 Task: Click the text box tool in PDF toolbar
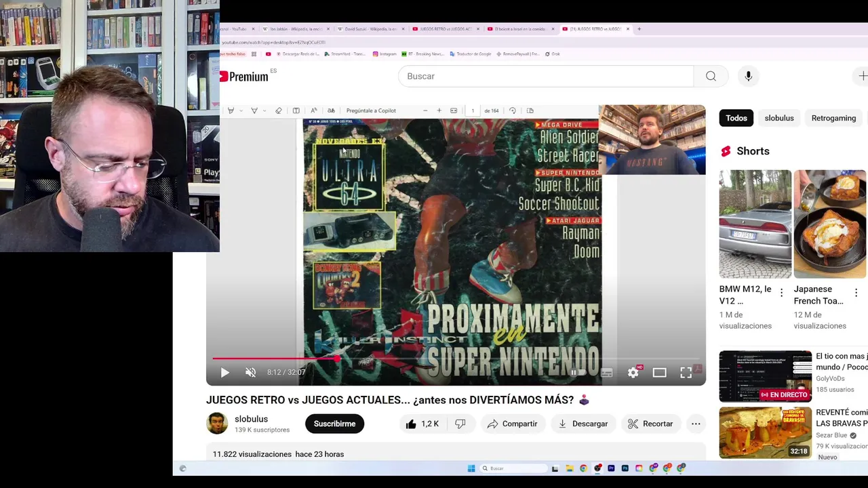pyautogui.click(x=296, y=110)
